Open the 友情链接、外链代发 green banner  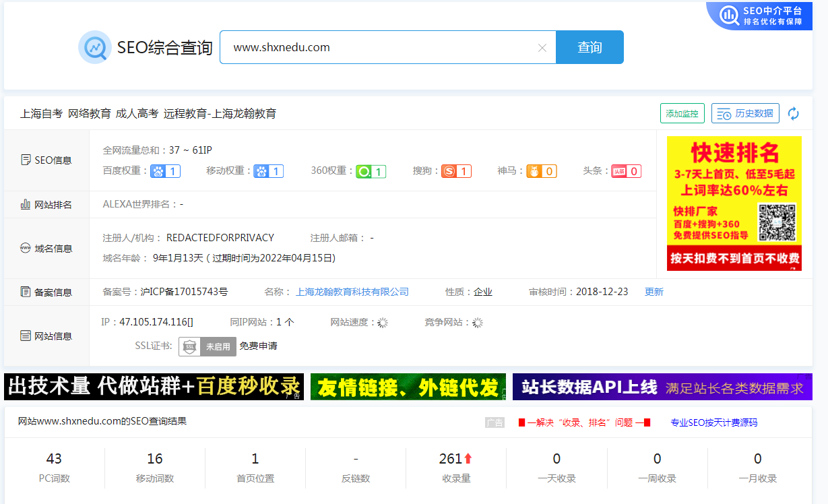[x=408, y=387]
